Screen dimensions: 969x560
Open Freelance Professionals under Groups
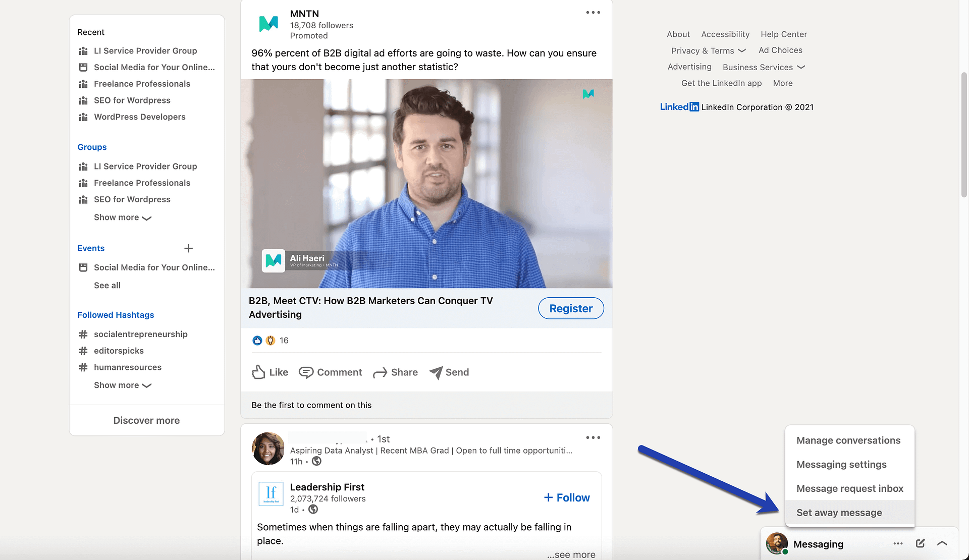142,183
